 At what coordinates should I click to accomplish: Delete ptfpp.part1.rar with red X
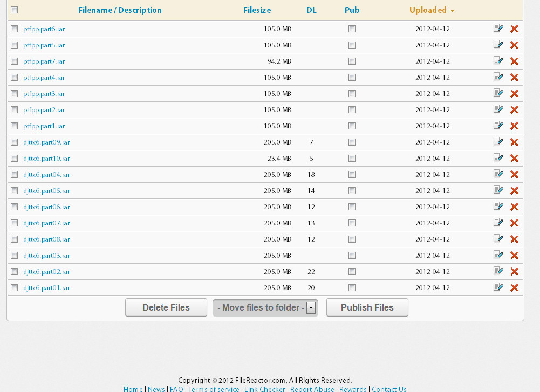coord(514,126)
